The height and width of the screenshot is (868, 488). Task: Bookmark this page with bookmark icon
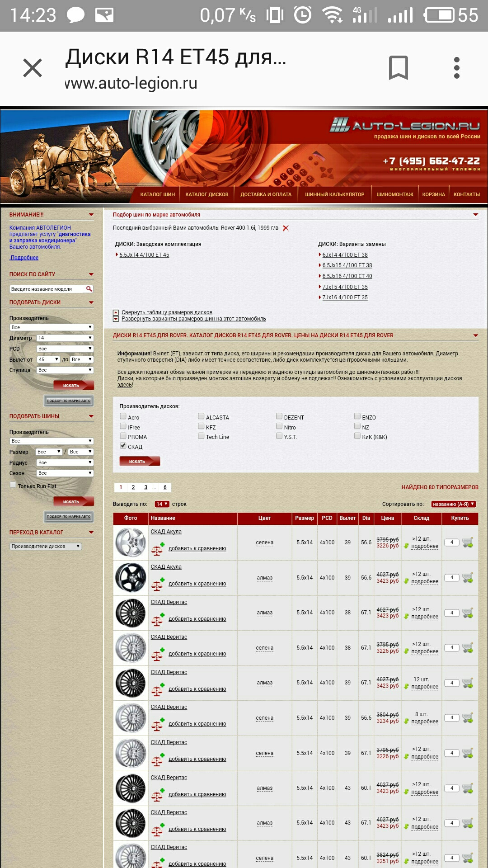pos(398,68)
